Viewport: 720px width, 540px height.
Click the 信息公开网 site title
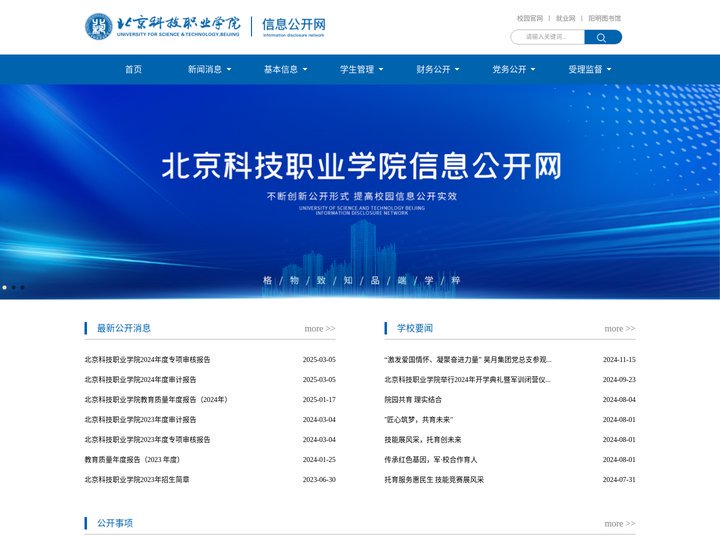[x=294, y=26]
